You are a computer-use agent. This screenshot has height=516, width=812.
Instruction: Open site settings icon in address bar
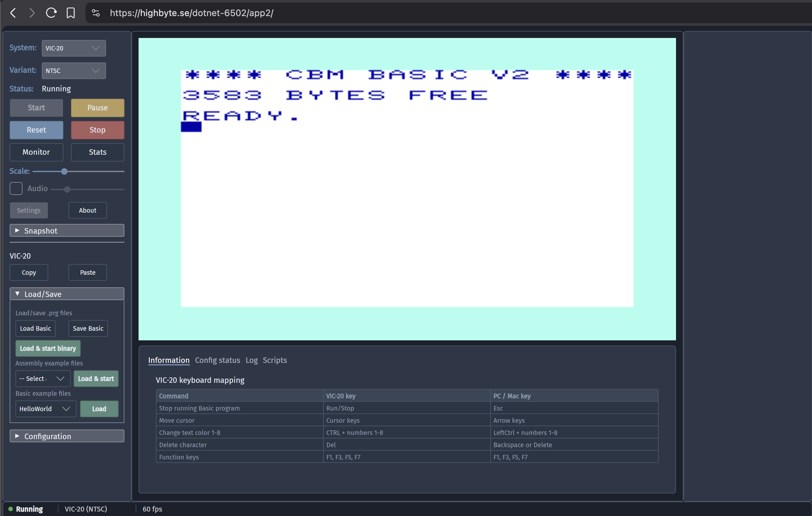coord(96,13)
